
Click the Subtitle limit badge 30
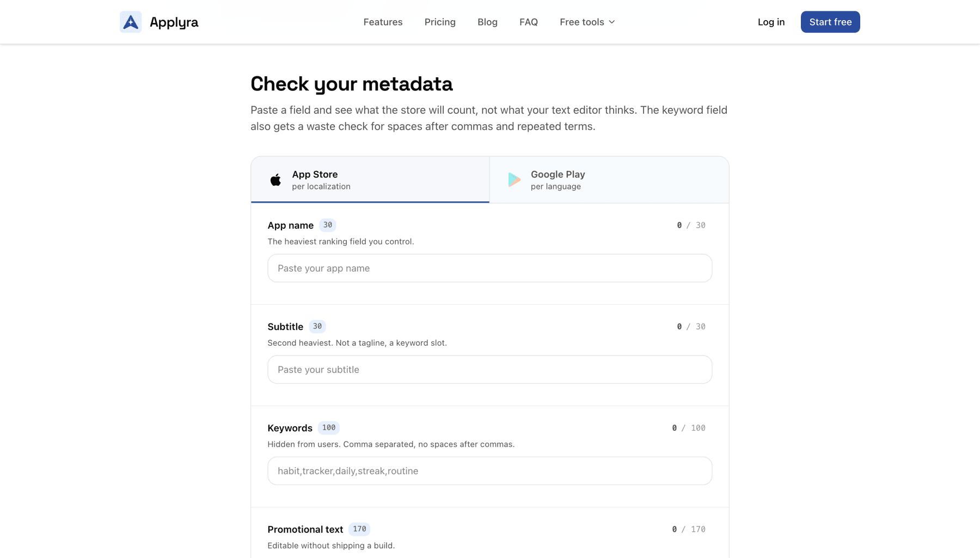coord(317,327)
